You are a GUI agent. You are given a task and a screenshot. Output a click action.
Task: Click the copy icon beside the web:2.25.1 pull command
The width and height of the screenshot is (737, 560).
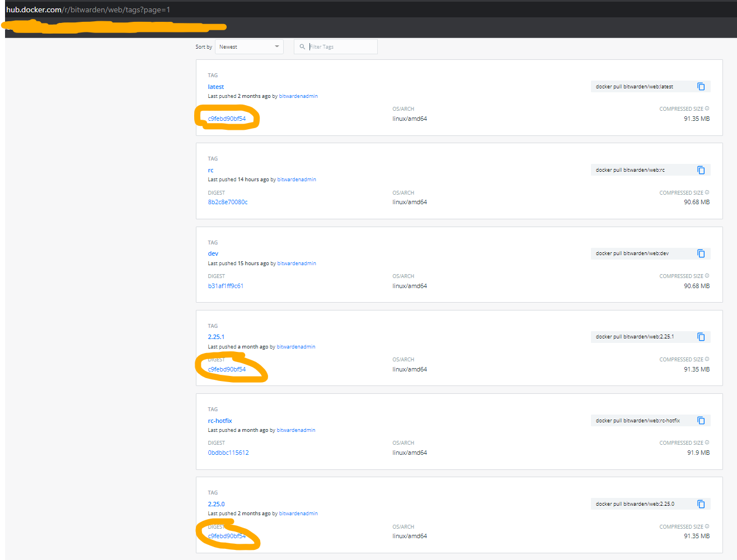click(x=701, y=336)
